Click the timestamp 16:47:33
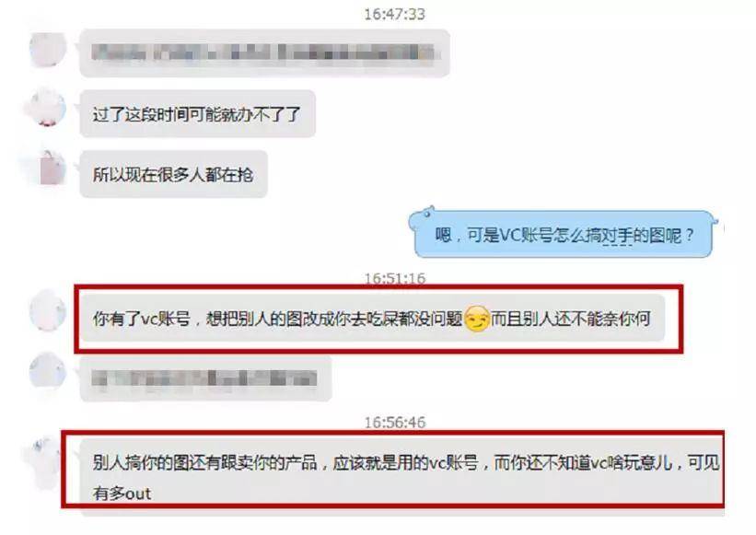Screen dimensions: 756x535 pyautogui.click(x=394, y=14)
